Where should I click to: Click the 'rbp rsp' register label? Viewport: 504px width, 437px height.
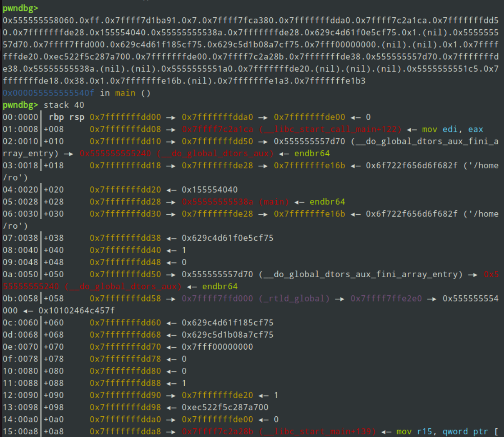coord(67,117)
